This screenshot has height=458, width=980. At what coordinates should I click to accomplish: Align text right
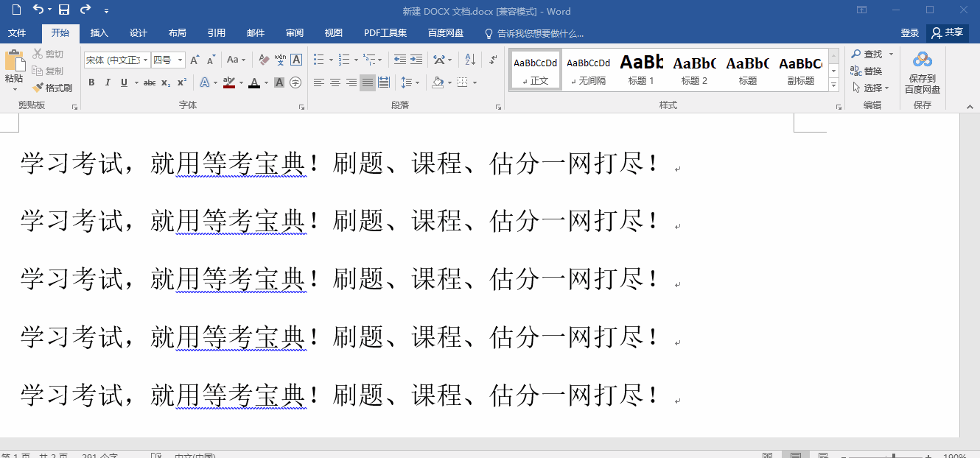click(351, 82)
